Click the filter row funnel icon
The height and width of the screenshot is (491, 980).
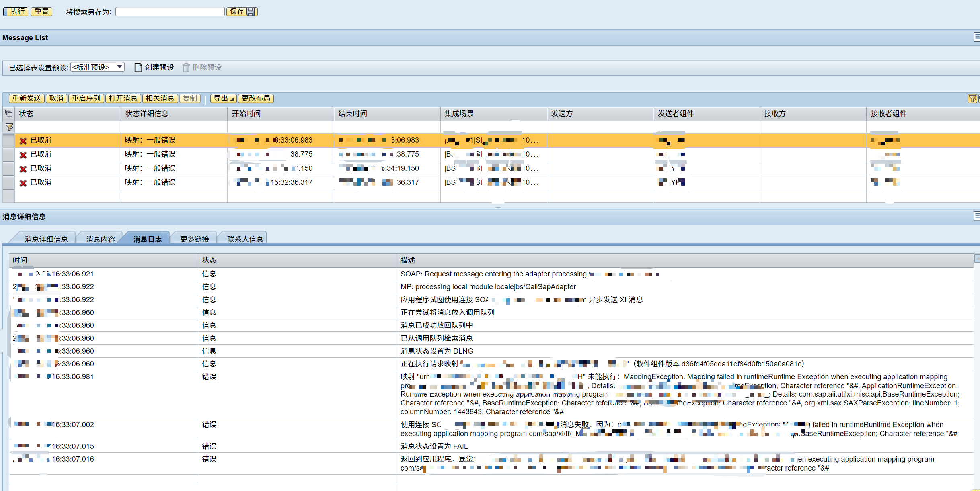point(9,127)
